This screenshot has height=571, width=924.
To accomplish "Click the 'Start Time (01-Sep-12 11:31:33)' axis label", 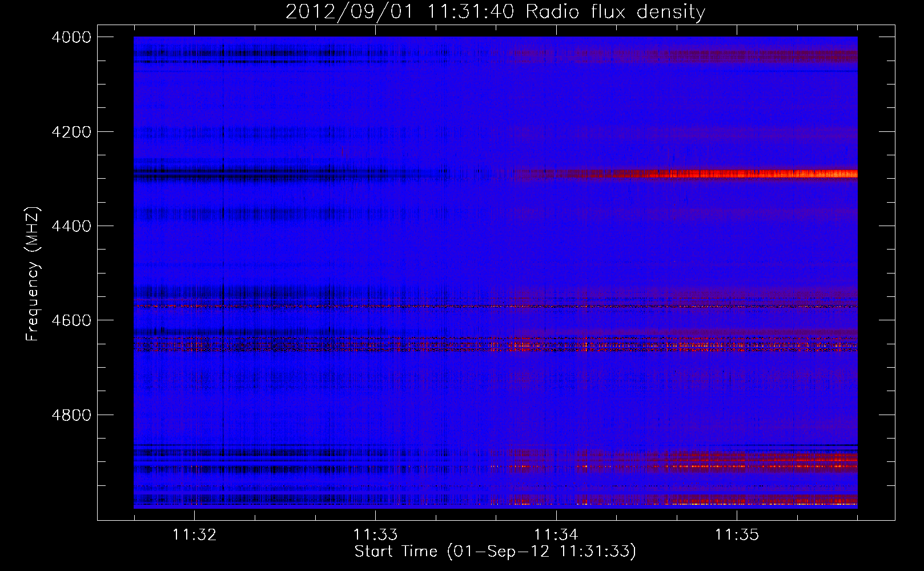I will point(495,552).
